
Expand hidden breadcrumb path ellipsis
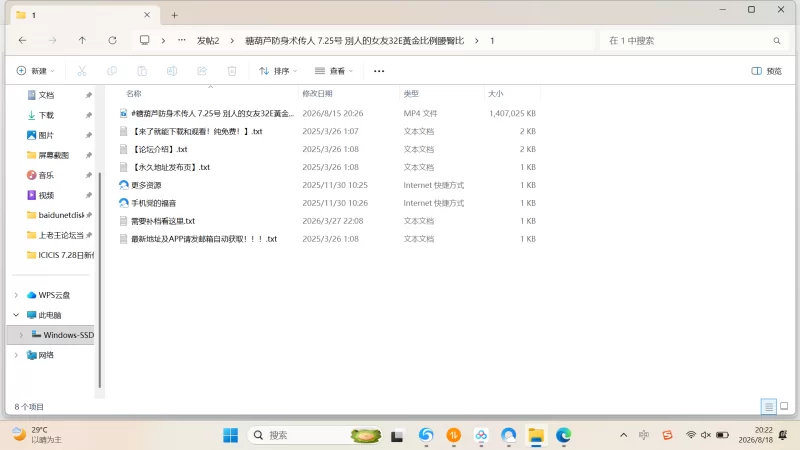click(182, 40)
